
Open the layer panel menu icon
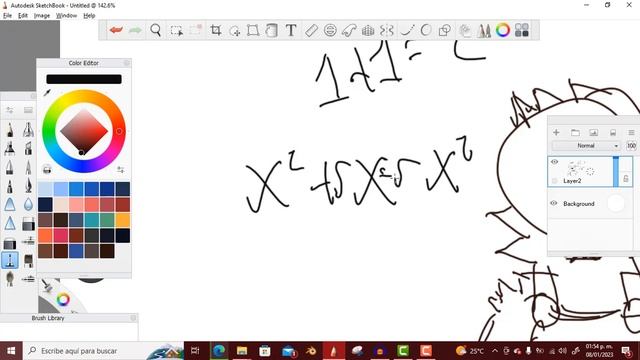(x=631, y=133)
